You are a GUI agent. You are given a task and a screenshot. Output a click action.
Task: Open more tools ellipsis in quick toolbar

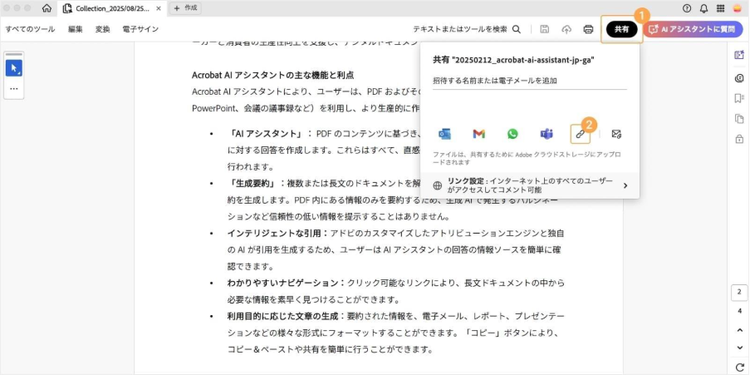click(14, 88)
